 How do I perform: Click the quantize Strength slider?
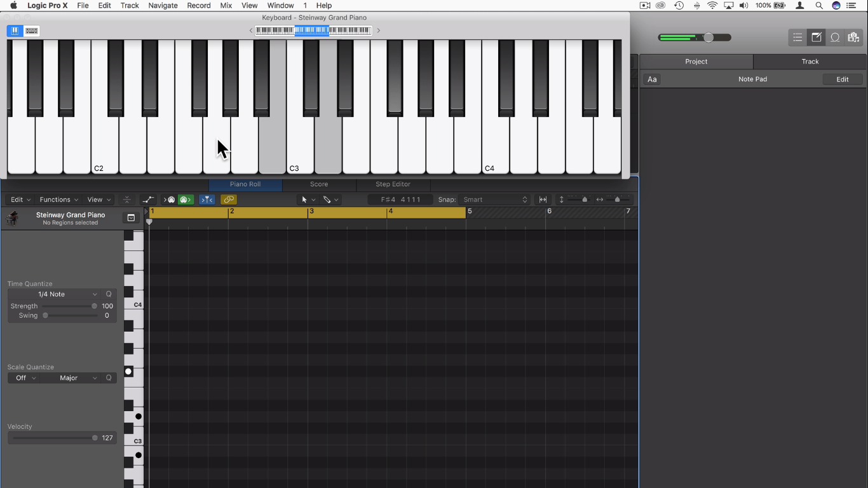pyautogui.click(x=69, y=306)
